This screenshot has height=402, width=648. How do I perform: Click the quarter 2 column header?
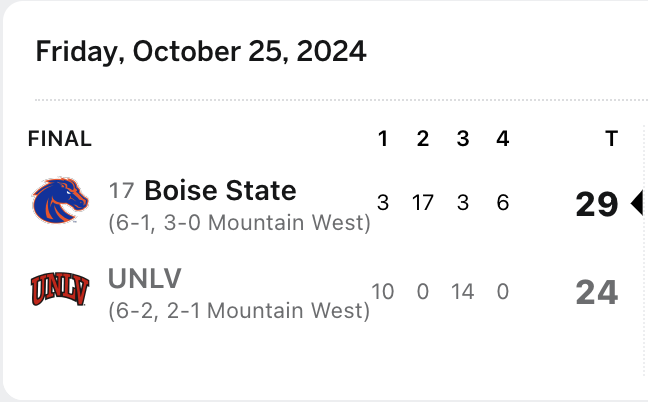[423, 138]
